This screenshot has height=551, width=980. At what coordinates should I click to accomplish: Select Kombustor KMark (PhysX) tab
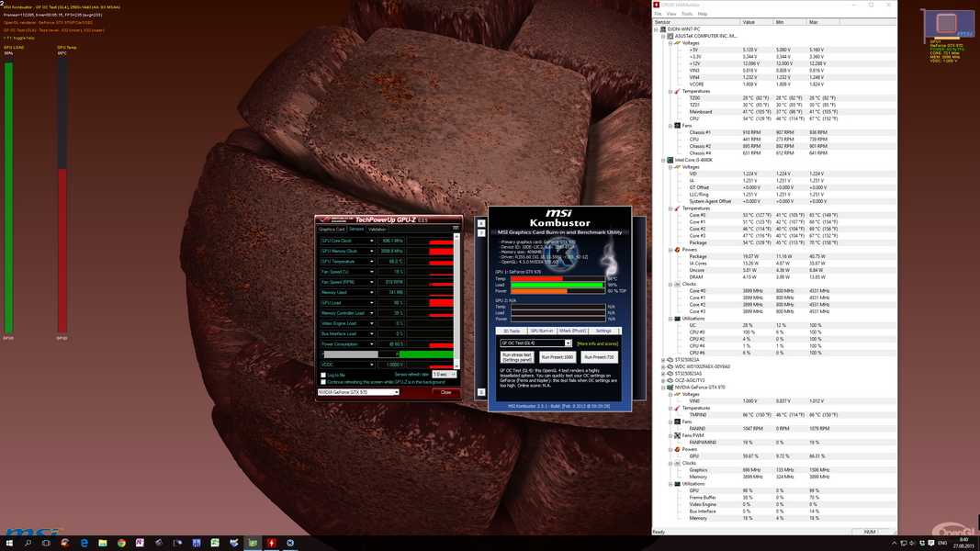[572, 332]
